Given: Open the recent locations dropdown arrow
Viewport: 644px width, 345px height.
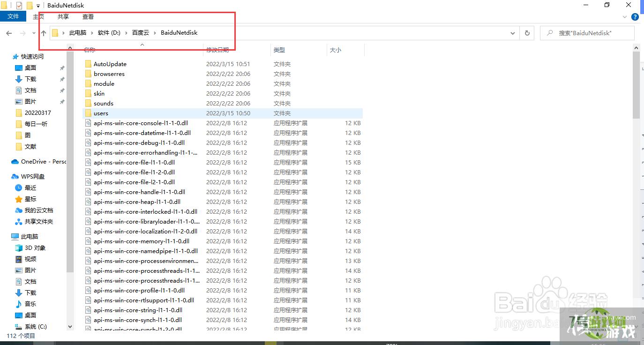Looking at the screenshot, I should [x=34, y=33].
